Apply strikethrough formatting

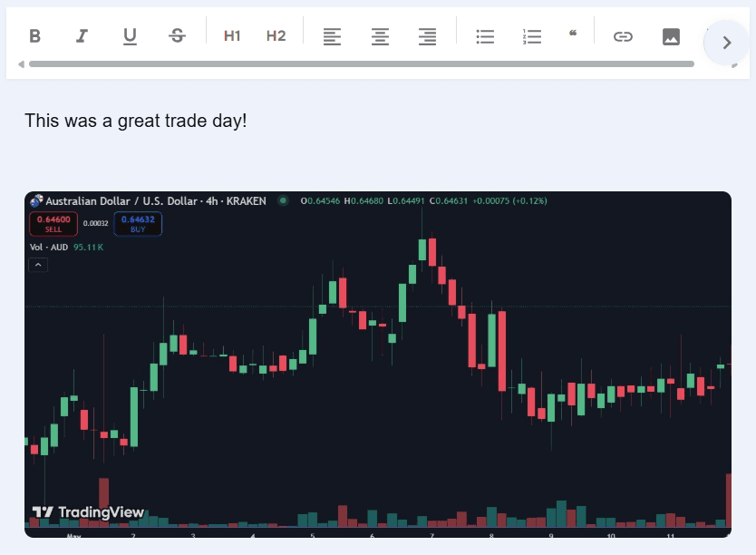click(177, 36)
